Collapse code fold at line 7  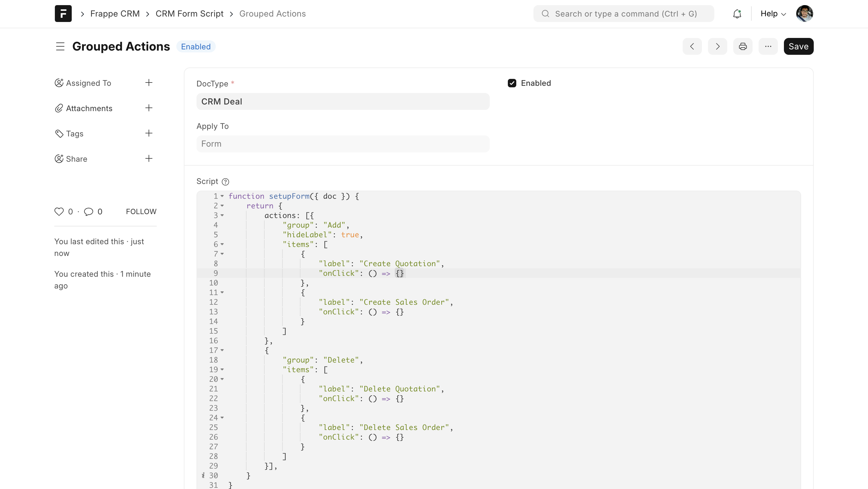pos(222,254)
